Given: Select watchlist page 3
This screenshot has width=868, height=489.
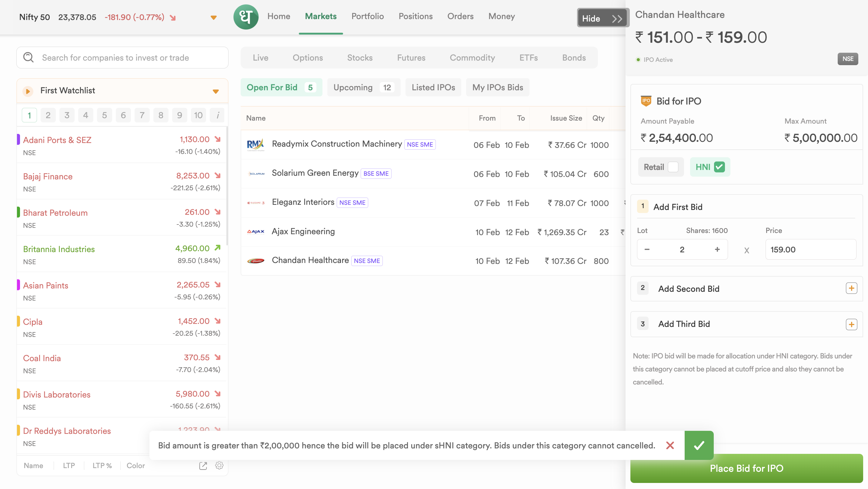Looking at the screenshot, I should coord(67,115).
